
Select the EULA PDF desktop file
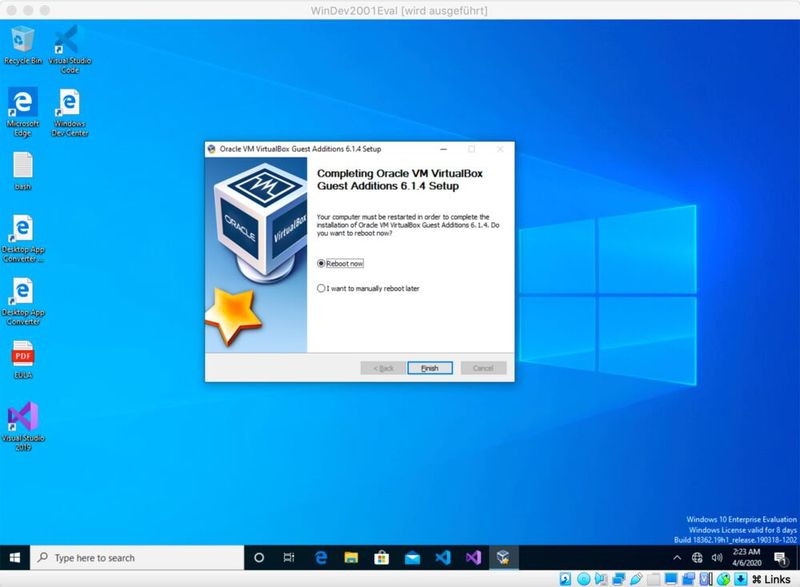[23, 360]
